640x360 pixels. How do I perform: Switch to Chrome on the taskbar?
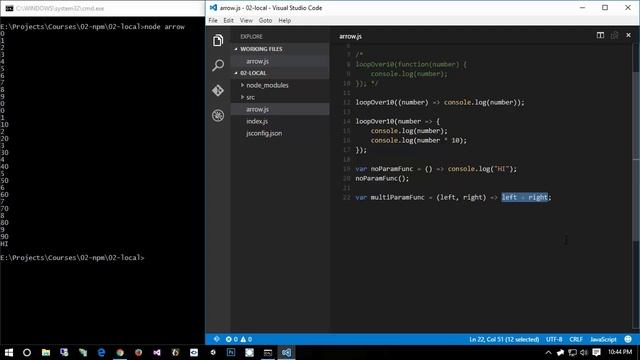pos(120,352)
